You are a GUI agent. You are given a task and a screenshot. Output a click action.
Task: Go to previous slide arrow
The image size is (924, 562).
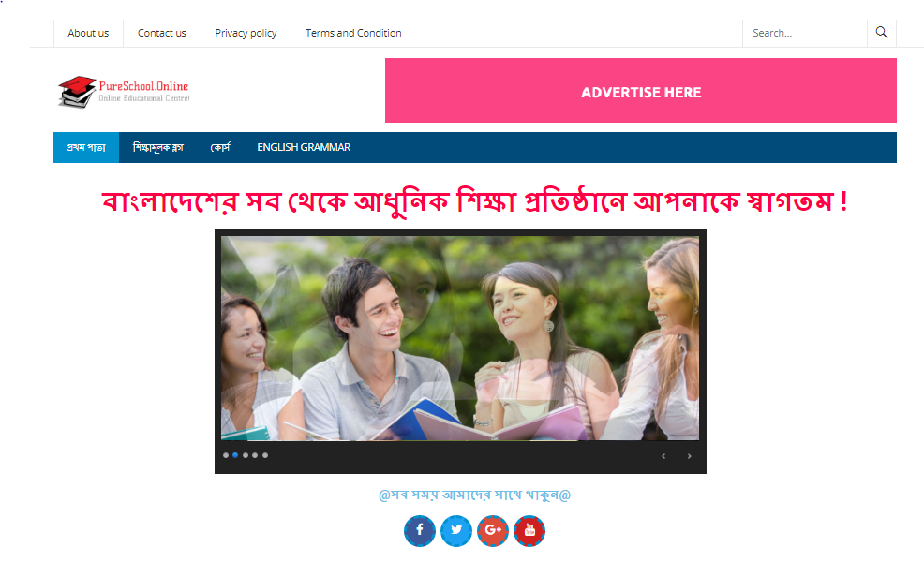pyautogui.click(x=663, y=456)
